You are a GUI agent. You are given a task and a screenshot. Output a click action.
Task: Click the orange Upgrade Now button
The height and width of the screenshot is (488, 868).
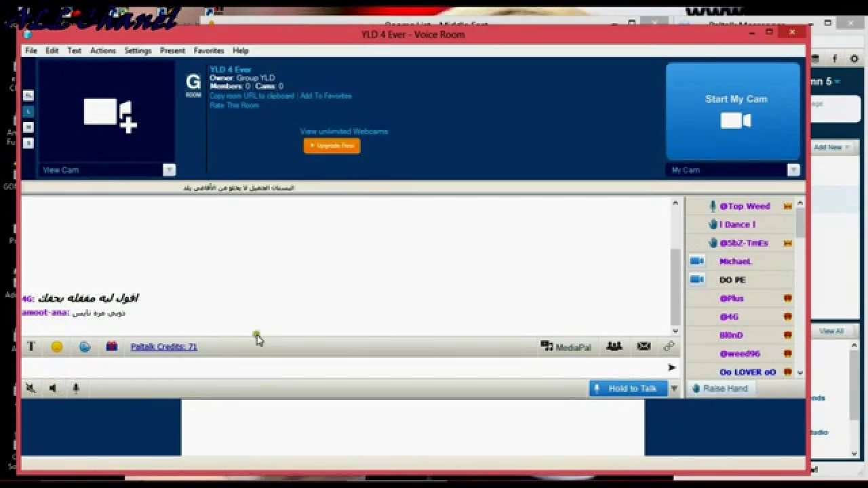pos(332,146)
